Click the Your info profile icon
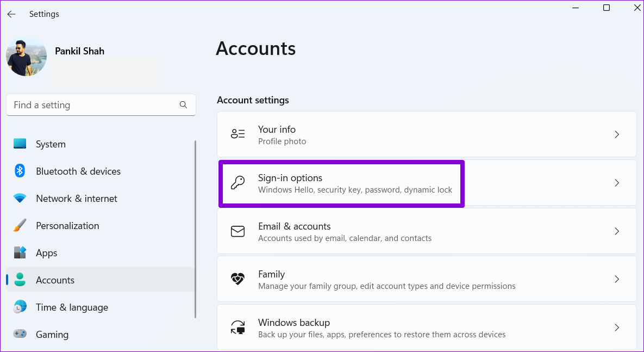Image resolution: width=644 pixels, height=352 pixels. tap(238, 134)
